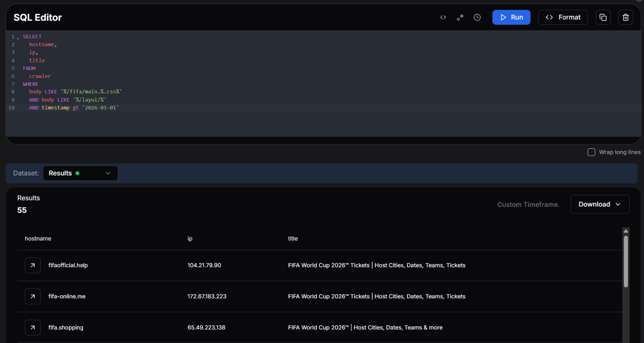Run the SQL query

click(511, 17)
